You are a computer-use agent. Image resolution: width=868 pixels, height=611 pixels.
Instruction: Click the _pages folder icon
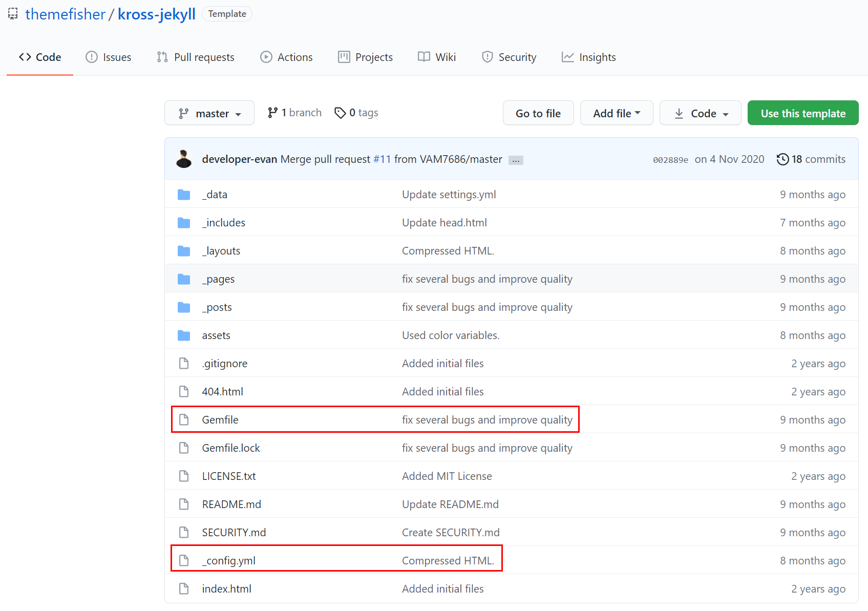point(184,279)
